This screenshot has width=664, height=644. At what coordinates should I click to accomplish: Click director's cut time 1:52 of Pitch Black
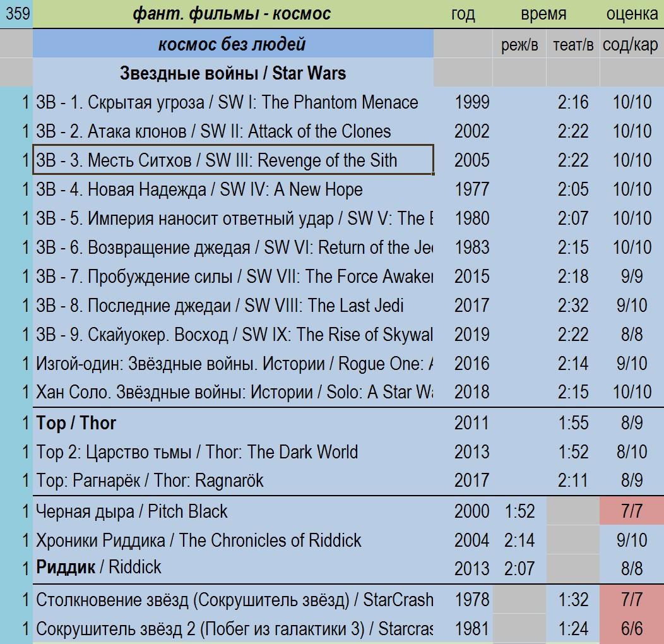519,511
